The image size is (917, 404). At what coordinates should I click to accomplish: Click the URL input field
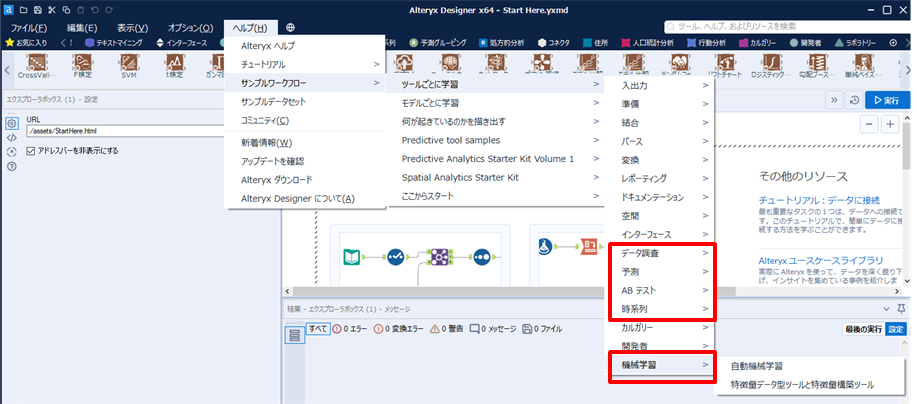tap(126, 131)
